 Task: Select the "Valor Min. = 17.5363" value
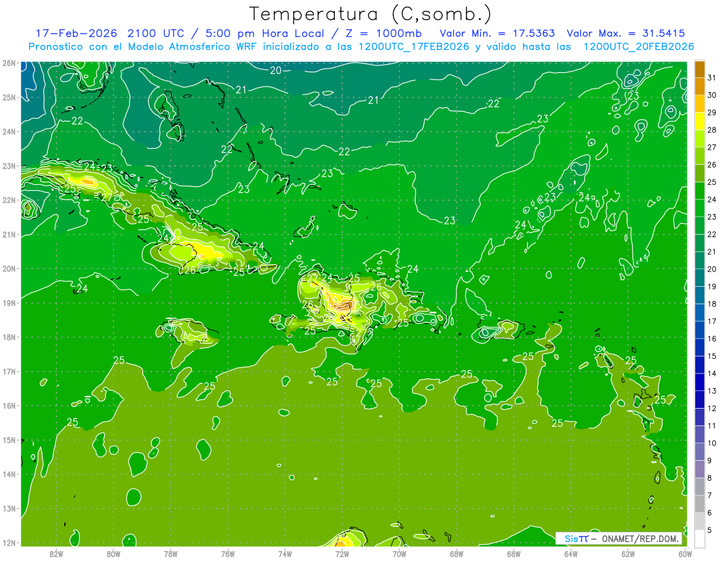pos(498,33)
